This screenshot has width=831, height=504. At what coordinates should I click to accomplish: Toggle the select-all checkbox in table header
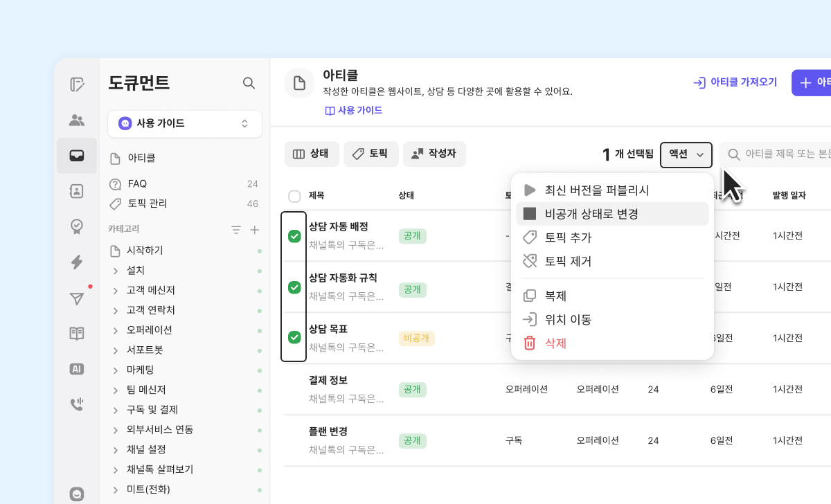coord(294,196)
